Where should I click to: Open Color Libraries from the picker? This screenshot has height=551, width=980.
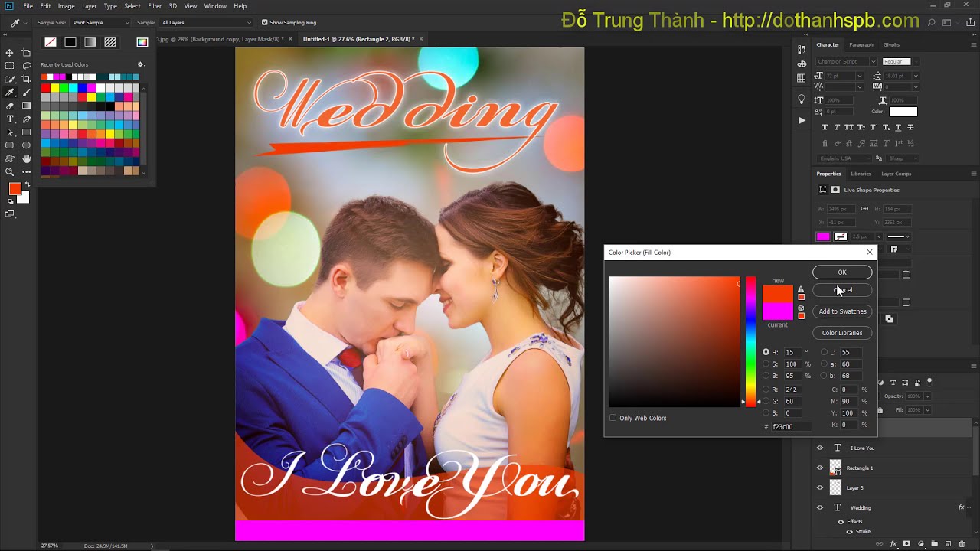pyautogui.click(x=842, y=333)
